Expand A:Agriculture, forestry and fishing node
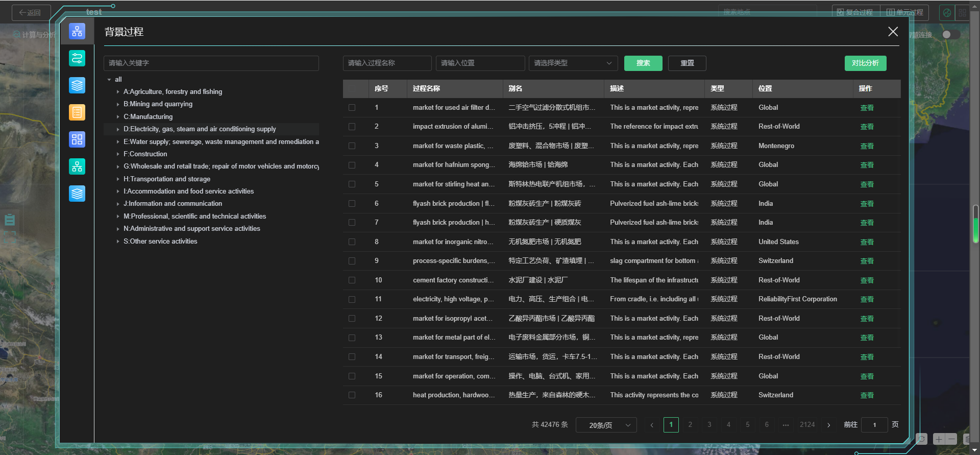The width and height of the screenshot is (980, 455). (x=118, y=92)
